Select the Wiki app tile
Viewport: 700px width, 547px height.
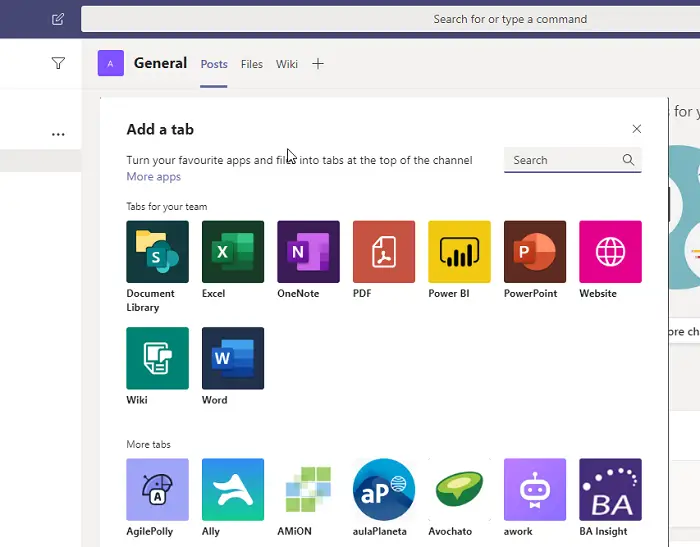click(x=157, y=358)
